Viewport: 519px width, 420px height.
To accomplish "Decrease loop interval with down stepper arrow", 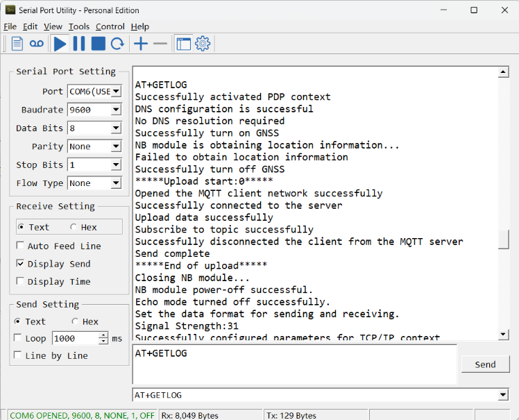I will 103,342.
